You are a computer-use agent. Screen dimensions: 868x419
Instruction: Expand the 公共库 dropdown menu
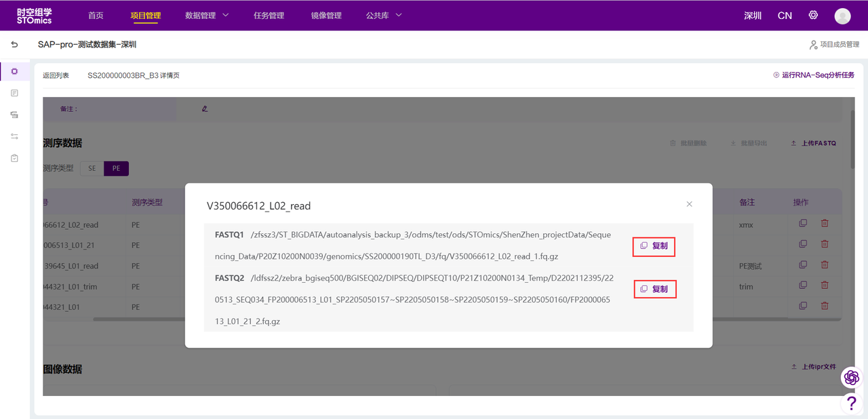click(384, 16)
